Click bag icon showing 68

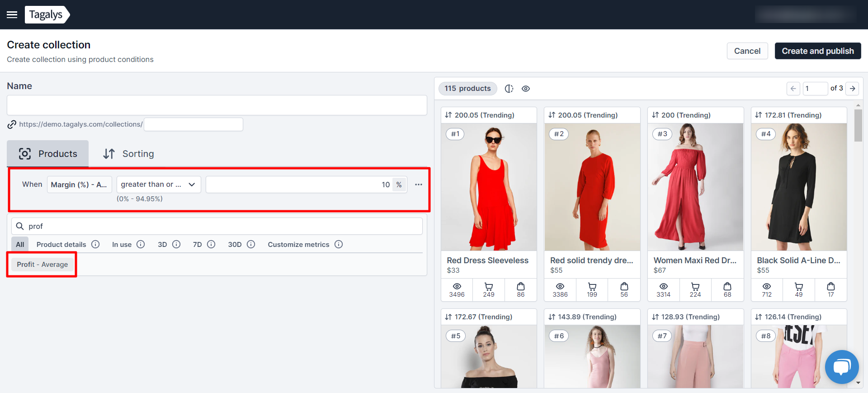[x=727, y=286]
